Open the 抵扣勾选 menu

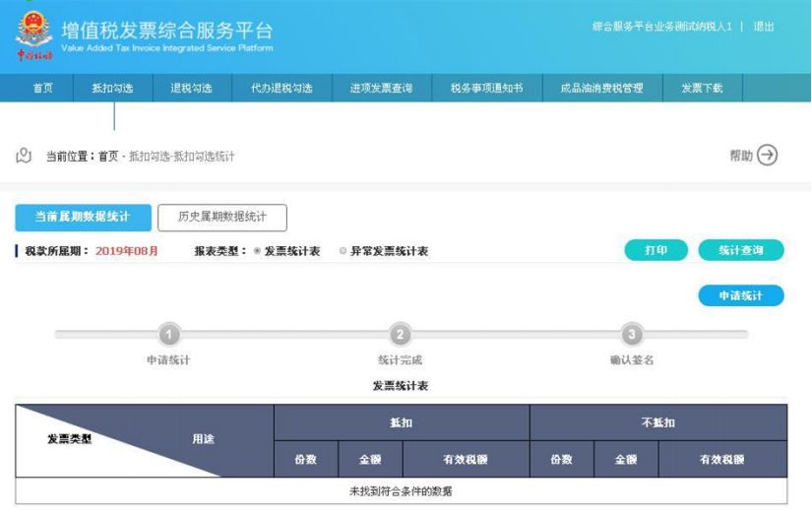pyautogui.click(x=113, y=88)
